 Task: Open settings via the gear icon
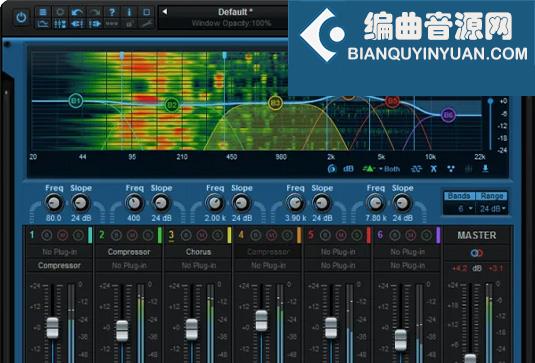pyautogui.click(x=60, y=12)
